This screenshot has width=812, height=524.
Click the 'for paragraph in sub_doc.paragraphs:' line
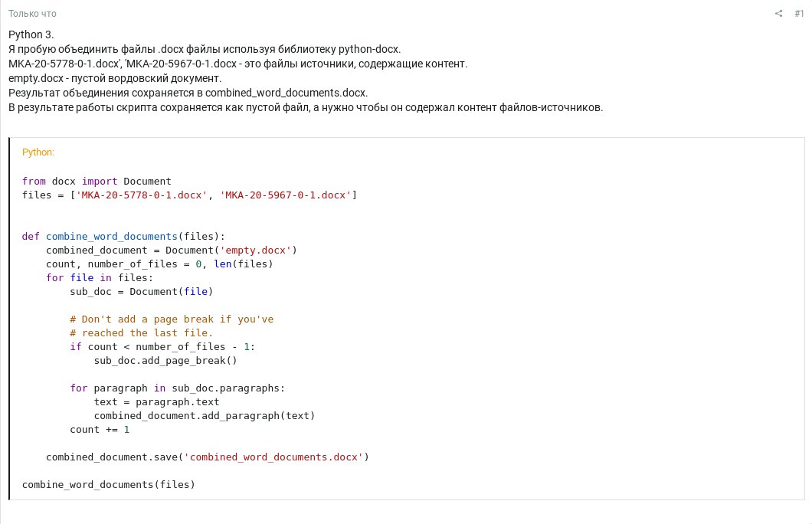(x=178, y=388)
